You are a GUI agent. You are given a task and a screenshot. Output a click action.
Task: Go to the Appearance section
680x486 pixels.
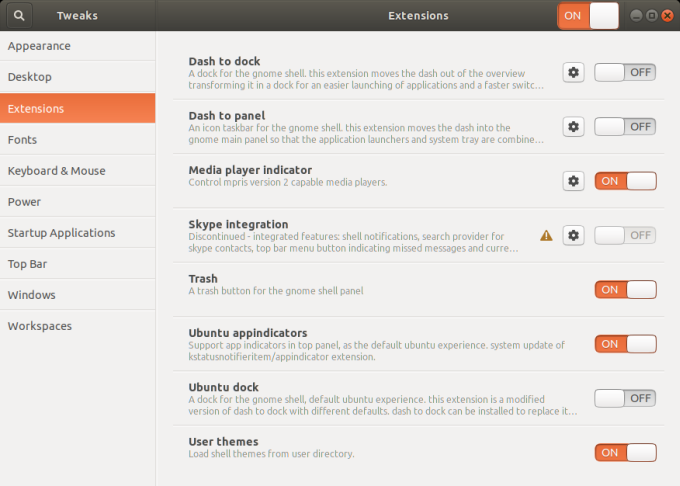click(x=78, y=46)
